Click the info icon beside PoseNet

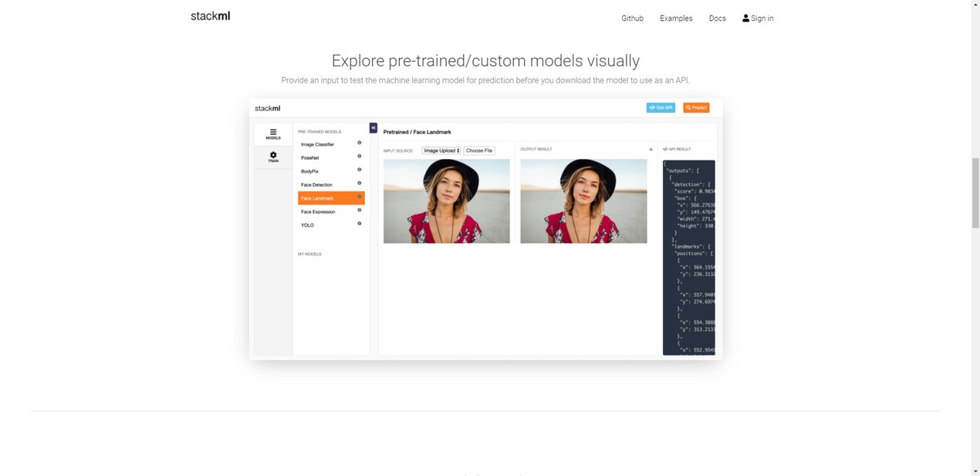click(x=359, y=157)
